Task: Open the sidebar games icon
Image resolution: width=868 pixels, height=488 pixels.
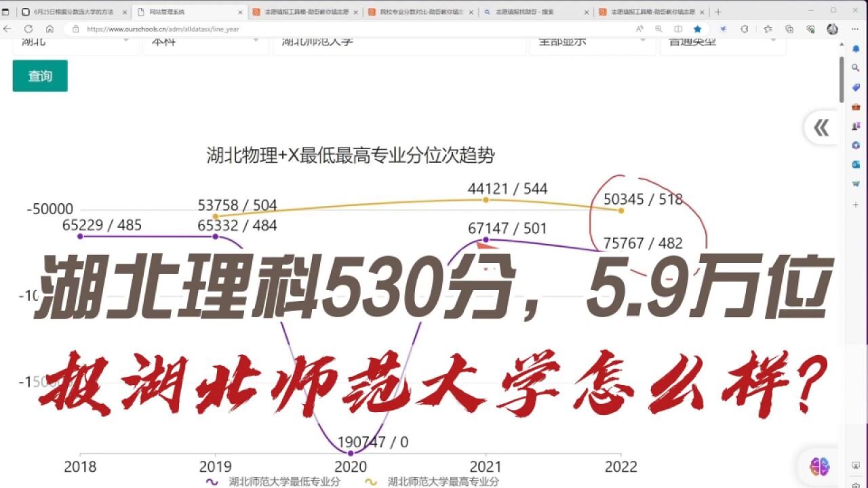Action: click(856, 126)
